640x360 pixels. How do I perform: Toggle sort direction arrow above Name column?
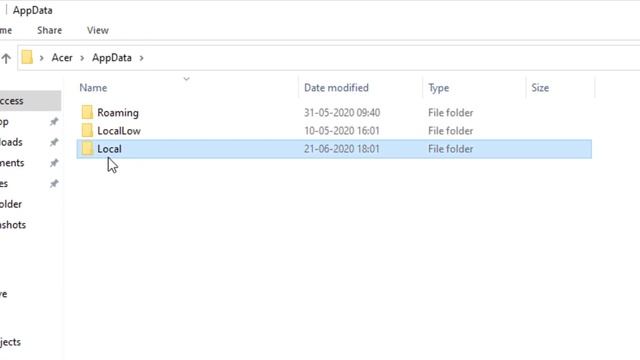(x=187, y=79)
